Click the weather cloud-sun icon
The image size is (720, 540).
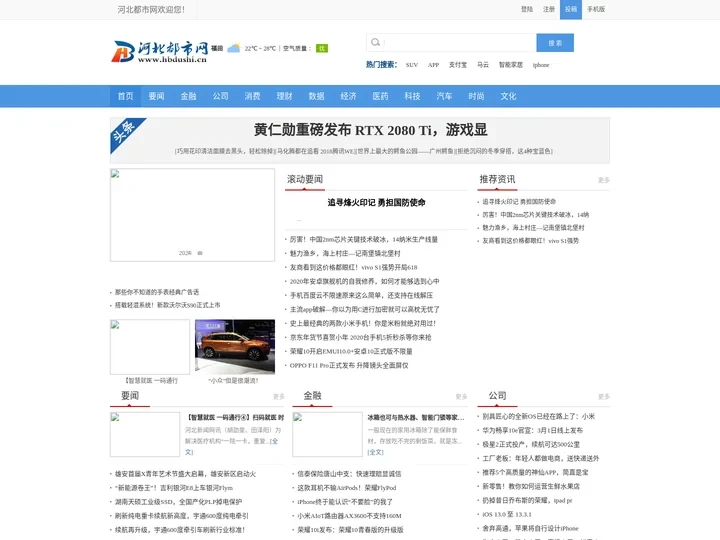coord(234,48)
